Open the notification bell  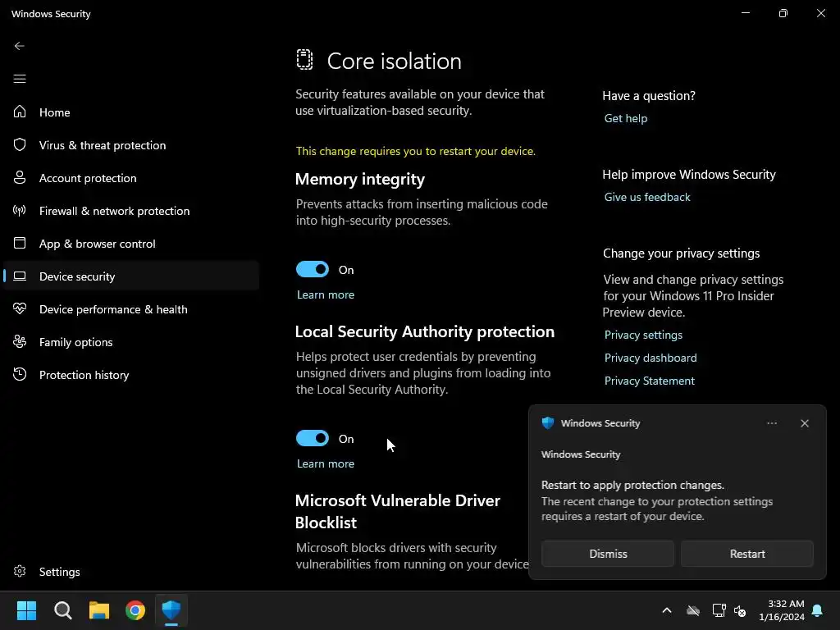817,610
